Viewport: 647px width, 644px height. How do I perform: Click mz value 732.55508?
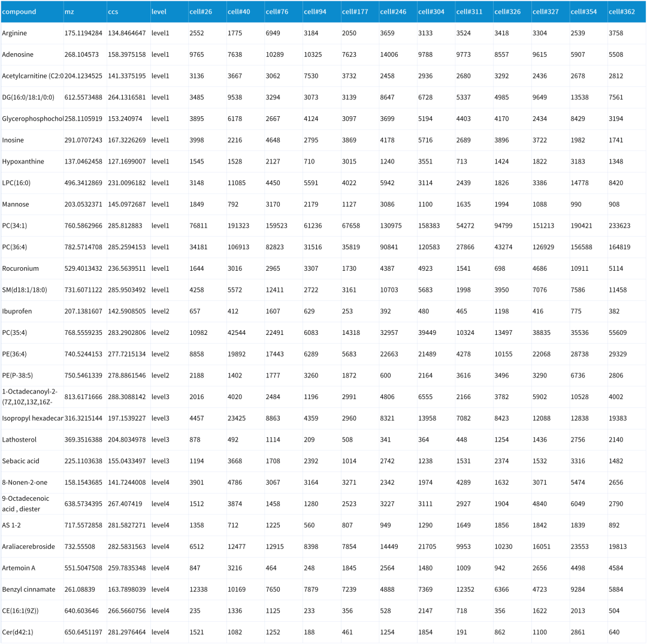coord(80,546)
